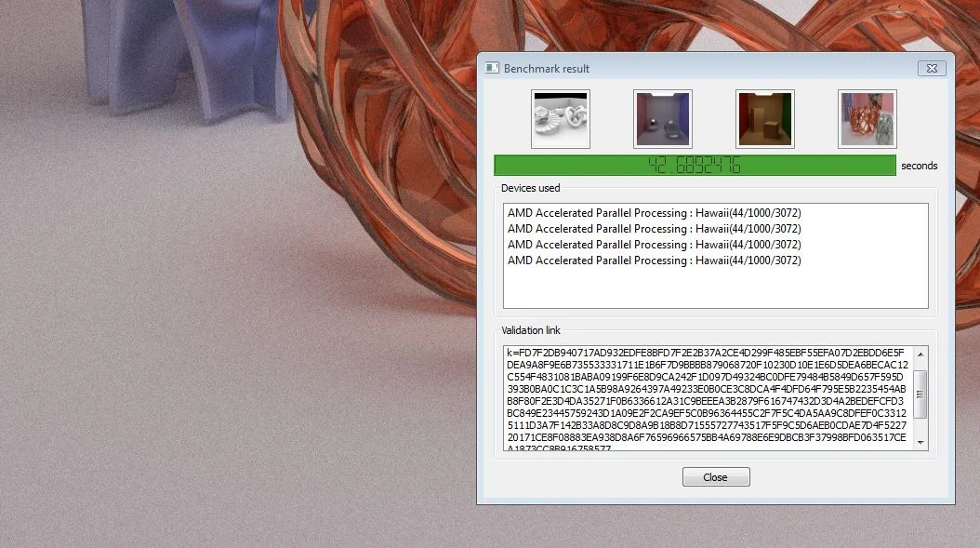
Task: Click the validation link scrollbar down arrow
Action: [920, 442]
